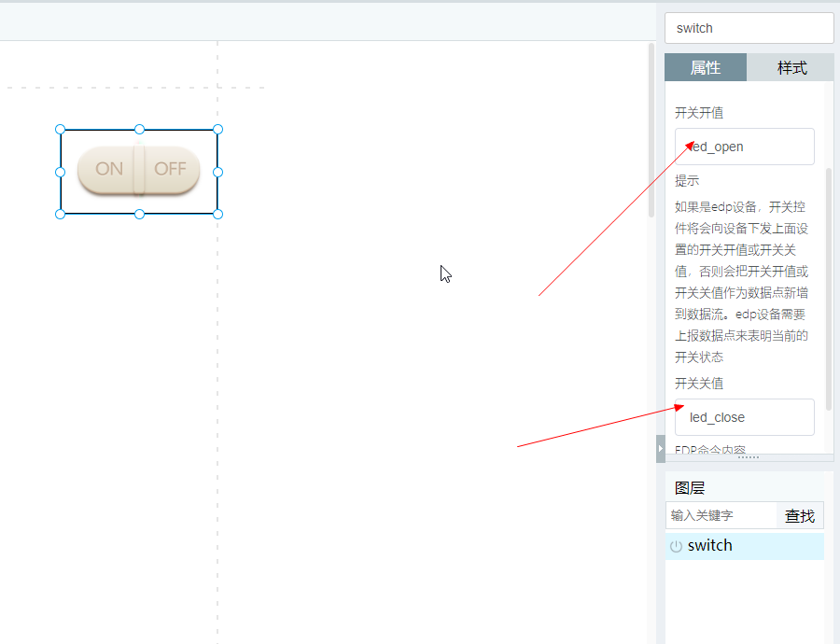Select the 属性 tab
Screen dimensions: 840x644
(706, 67)
